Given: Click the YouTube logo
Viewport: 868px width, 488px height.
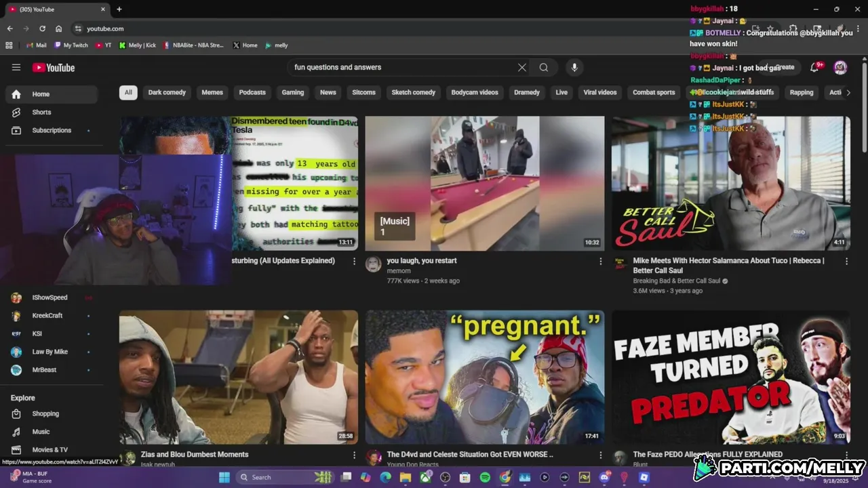Looking at the screenshot, I should 54,67.
